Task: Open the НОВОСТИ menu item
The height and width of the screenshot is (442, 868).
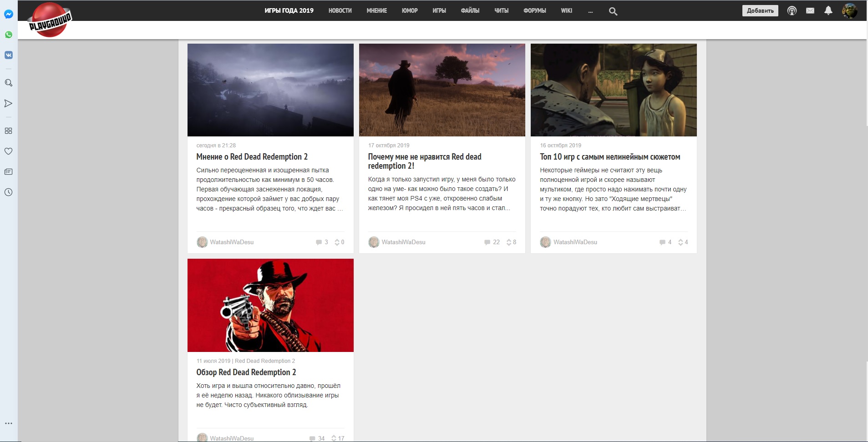Action: coord(340,10)
